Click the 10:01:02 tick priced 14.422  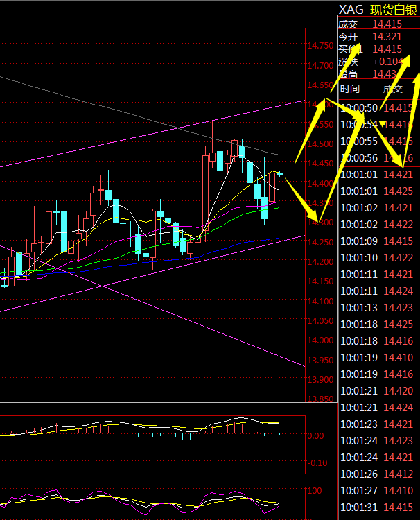point(376,225)
